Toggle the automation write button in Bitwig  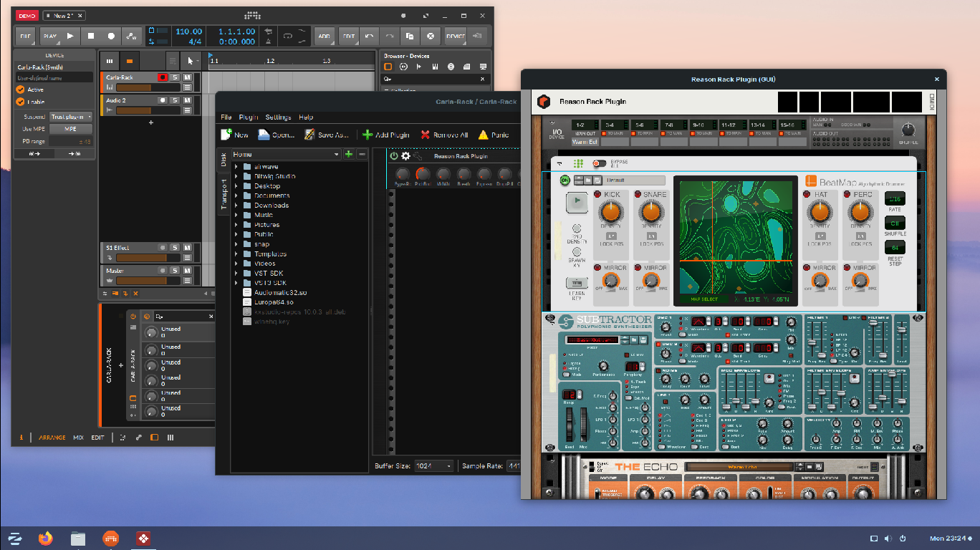(x=131, y=36)
